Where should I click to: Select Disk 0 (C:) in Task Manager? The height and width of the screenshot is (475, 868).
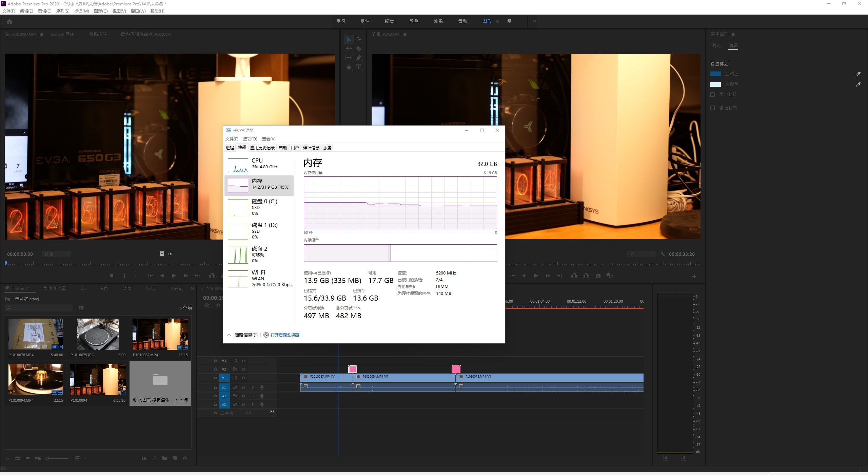pos(259,207)
